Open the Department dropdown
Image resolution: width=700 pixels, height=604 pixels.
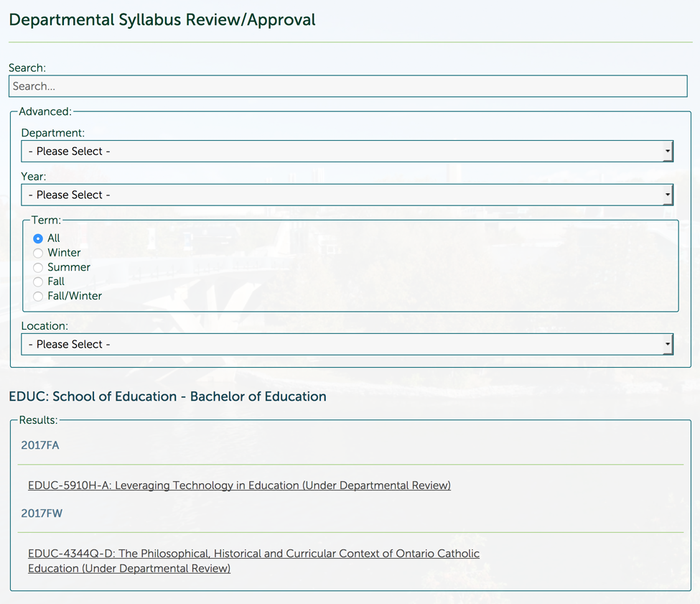[x=347, y=151]
